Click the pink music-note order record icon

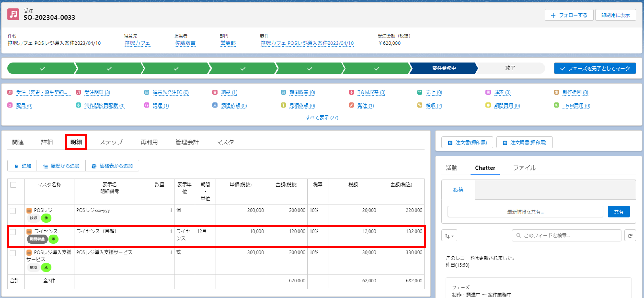click(x=13, y=14)
